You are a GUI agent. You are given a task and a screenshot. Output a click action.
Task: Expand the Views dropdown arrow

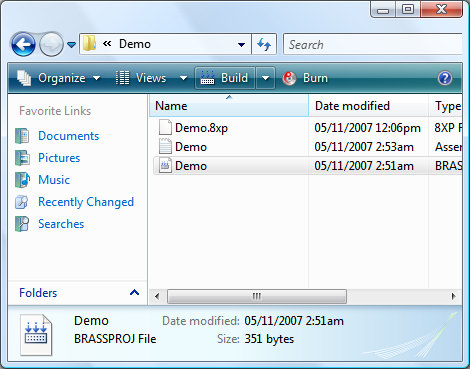point(183,78)
